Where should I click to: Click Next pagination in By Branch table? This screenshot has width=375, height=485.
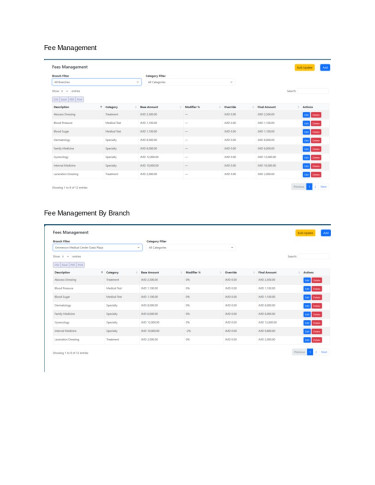tap(324, 352)
